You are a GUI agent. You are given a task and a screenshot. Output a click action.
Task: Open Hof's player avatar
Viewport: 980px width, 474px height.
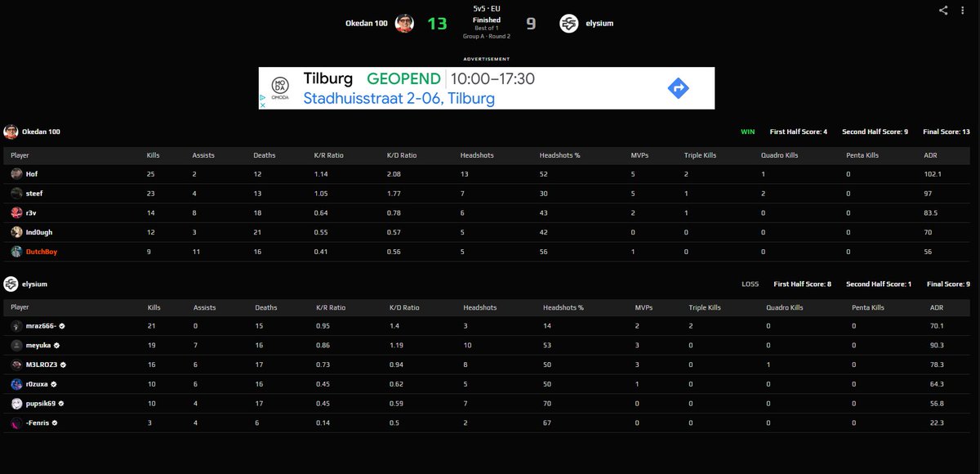pos(17,173)
